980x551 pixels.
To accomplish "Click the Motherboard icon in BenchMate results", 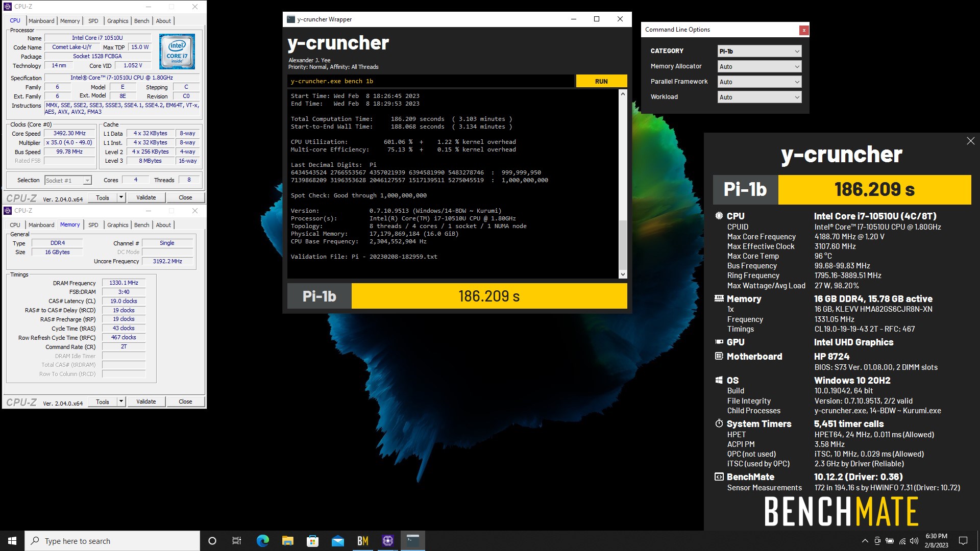I will (719, 356).
